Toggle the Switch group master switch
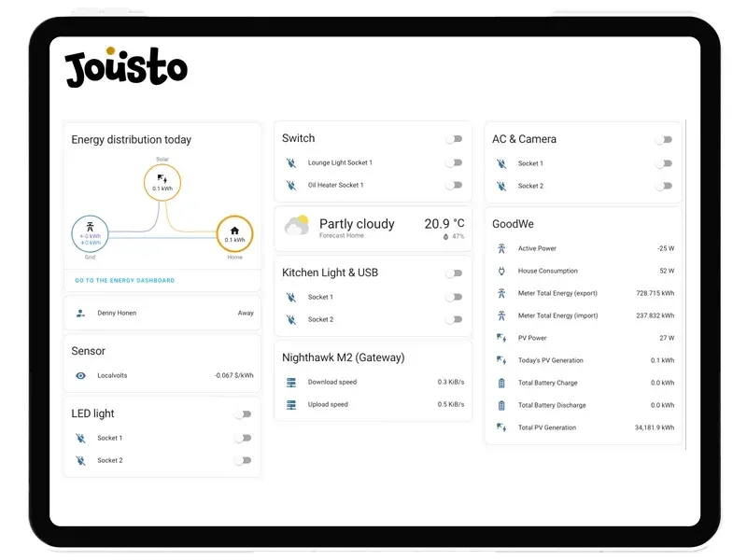Screen dimensions: 747x560 point(454,138)
